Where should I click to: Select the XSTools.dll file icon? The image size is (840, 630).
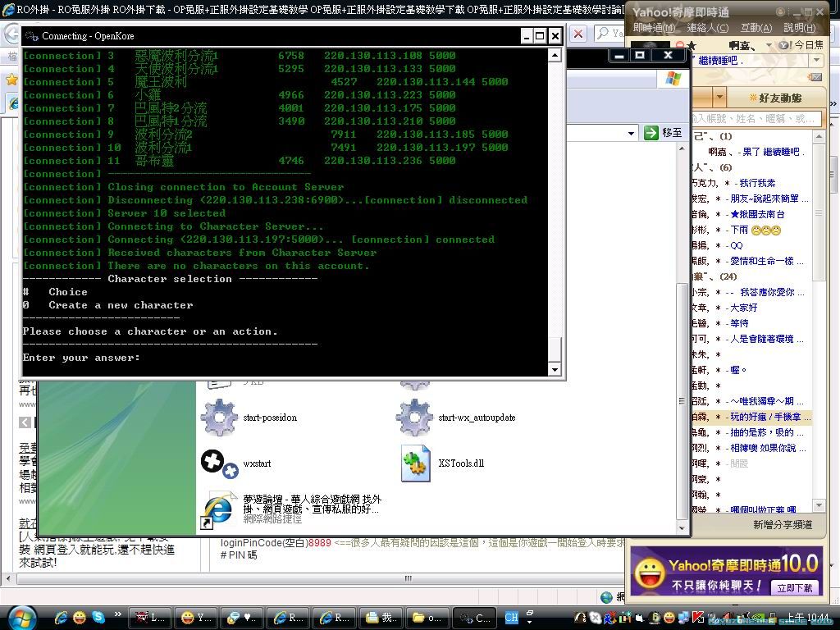(x=415, y=463)
